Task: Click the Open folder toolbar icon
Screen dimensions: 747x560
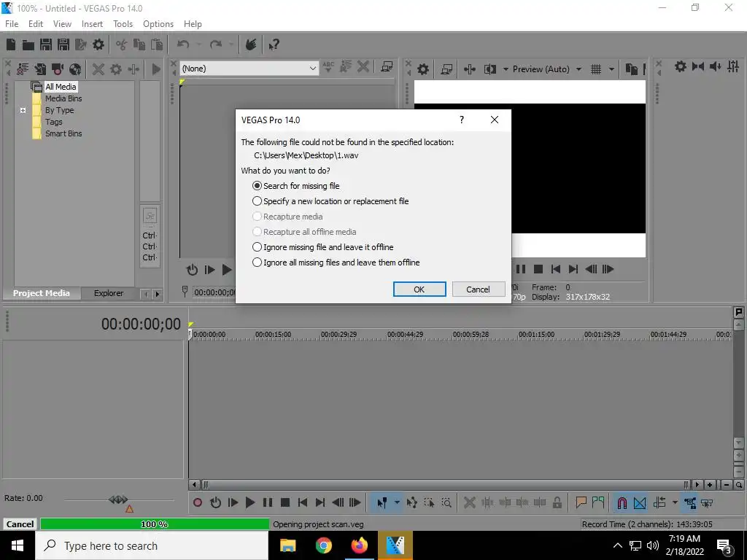Action: [28, 44]
